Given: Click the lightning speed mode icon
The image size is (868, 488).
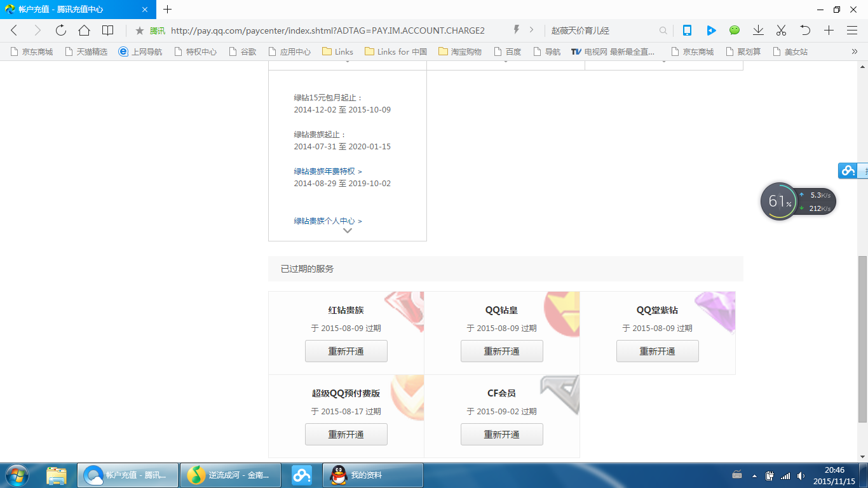Looking at the screenshot, I should [517, 30].
